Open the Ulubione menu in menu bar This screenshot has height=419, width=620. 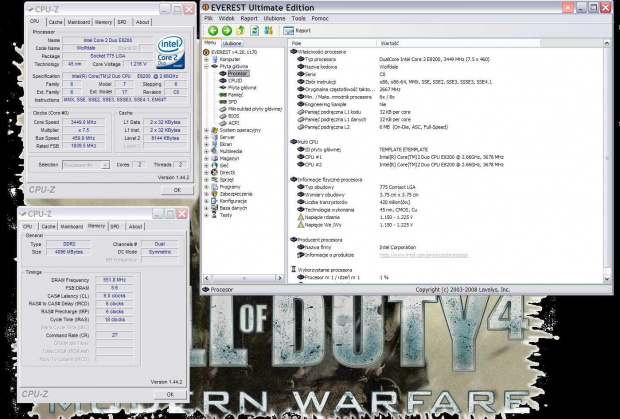[274, 18]
